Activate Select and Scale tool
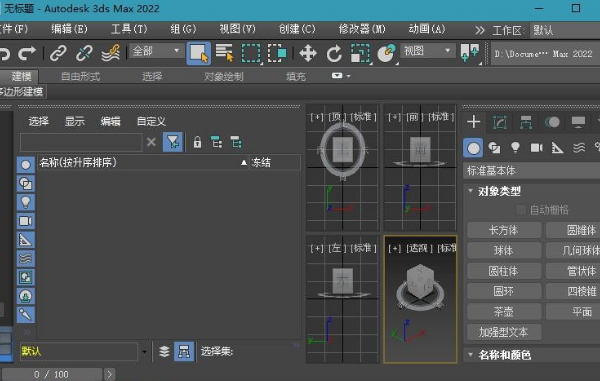600x381 pixels. 360,53
